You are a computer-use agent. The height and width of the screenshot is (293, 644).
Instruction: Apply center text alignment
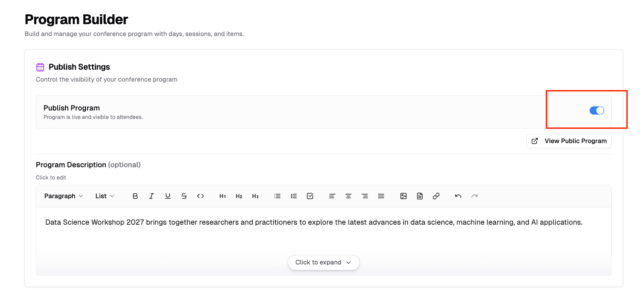349,196
